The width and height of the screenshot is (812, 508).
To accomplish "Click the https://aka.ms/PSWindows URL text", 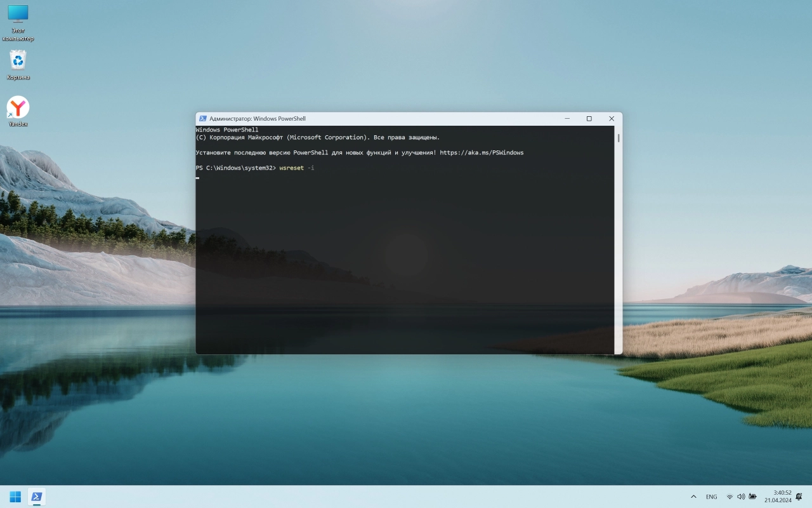I will click(481, 152).
